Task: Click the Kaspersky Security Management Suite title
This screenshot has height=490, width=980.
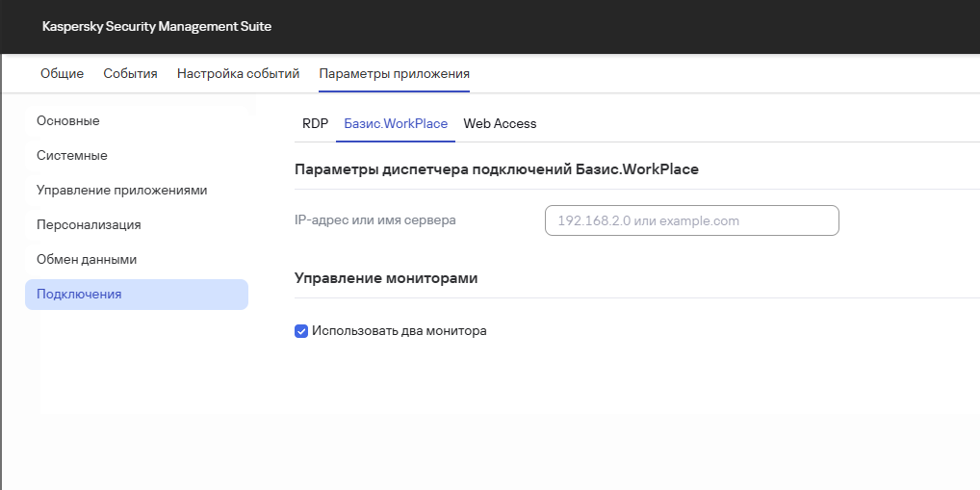Action: click(157, 27)
